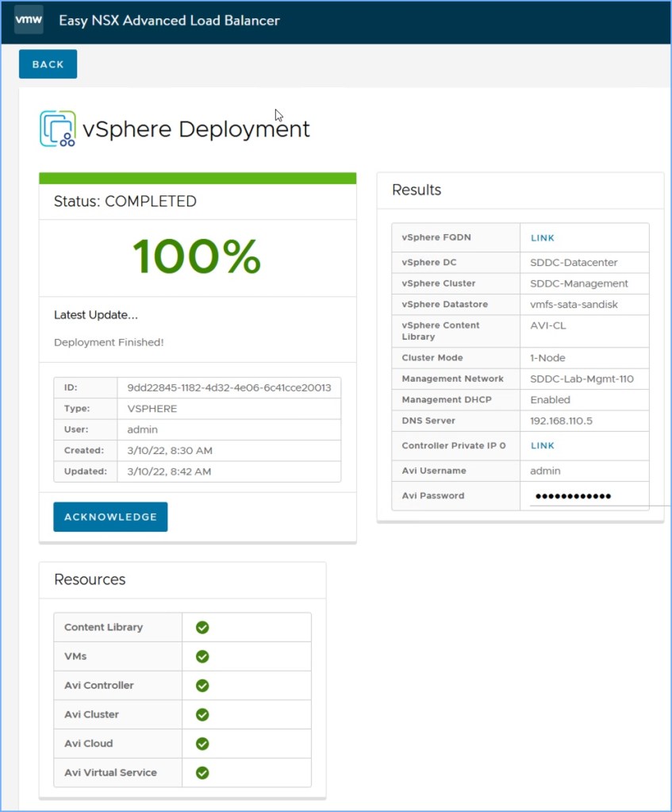Click the Avi Virtual Service checkmark
Image resolution: width=672 pixels, height=812 pixels.
click(x=202, y=772)
